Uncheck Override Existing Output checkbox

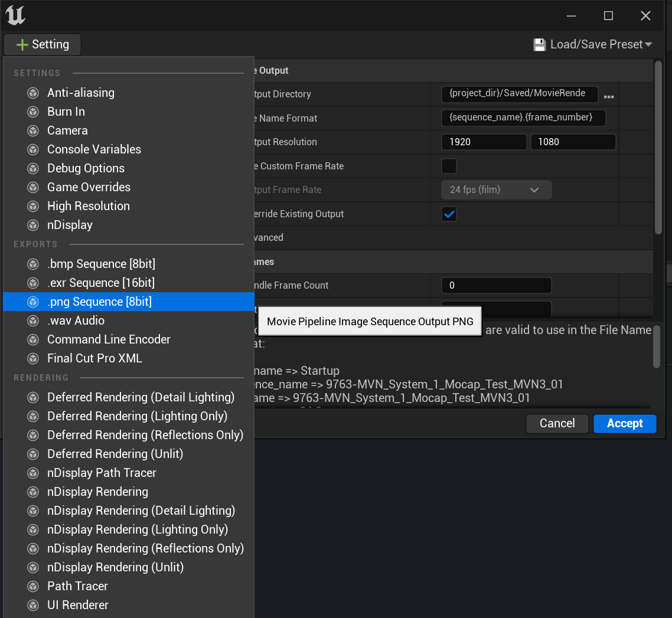[449, 214]
